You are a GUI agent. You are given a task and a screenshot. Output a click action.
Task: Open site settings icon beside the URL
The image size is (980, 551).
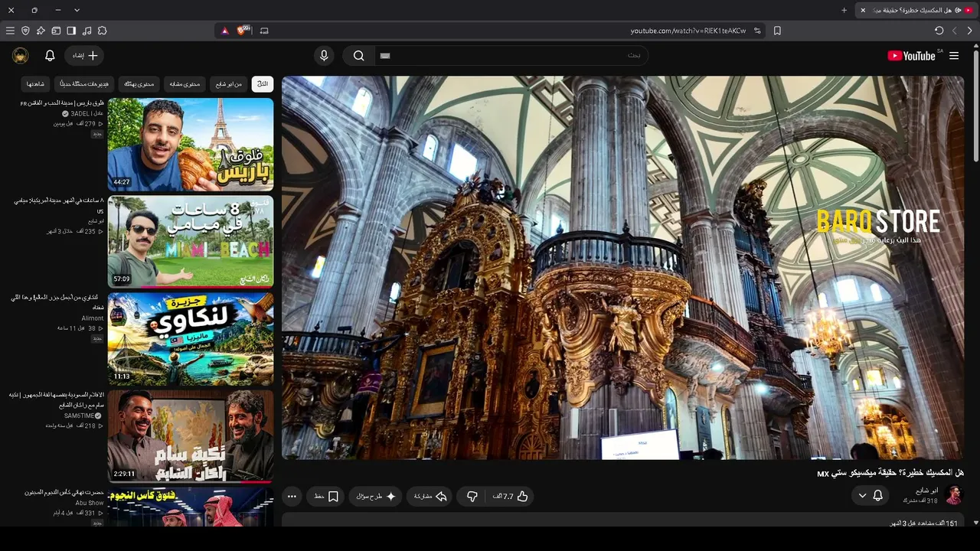pyautogui.click(x=757, y=31)
